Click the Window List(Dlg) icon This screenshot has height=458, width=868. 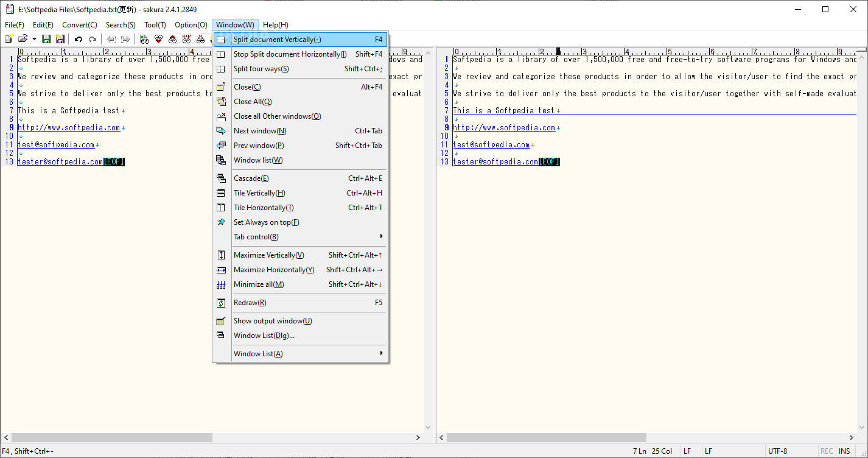221,336
